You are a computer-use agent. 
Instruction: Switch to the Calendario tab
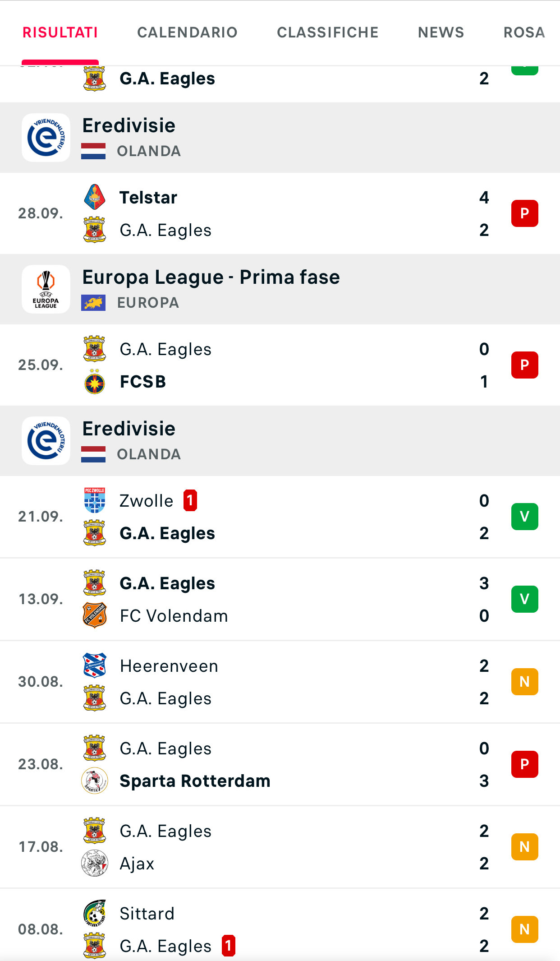coord(187,32)
